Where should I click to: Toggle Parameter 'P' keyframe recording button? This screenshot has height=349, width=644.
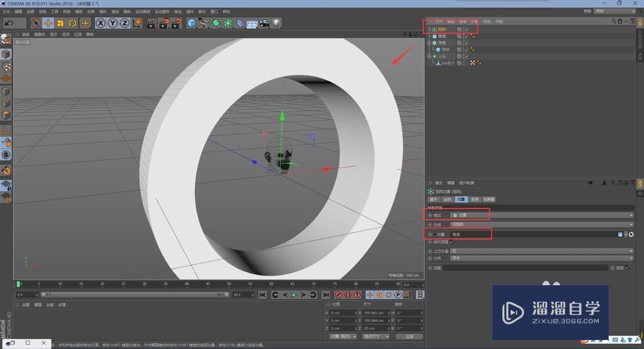(x=398, y=295)
